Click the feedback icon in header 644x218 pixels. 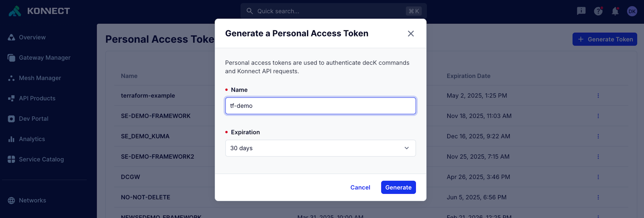[x=581, y=11]
